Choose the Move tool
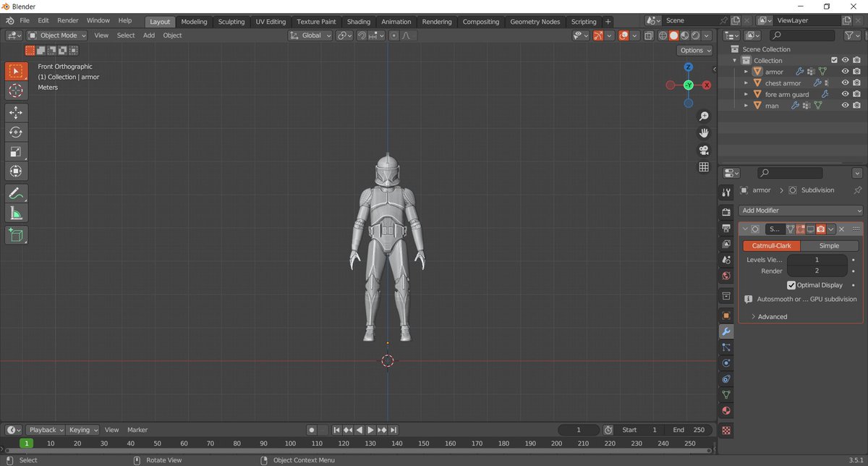868x466 pixels. 16,112
